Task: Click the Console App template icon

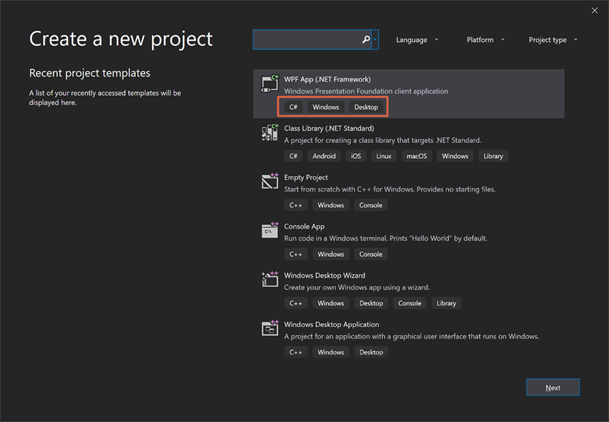Action: tap(269, 231)
